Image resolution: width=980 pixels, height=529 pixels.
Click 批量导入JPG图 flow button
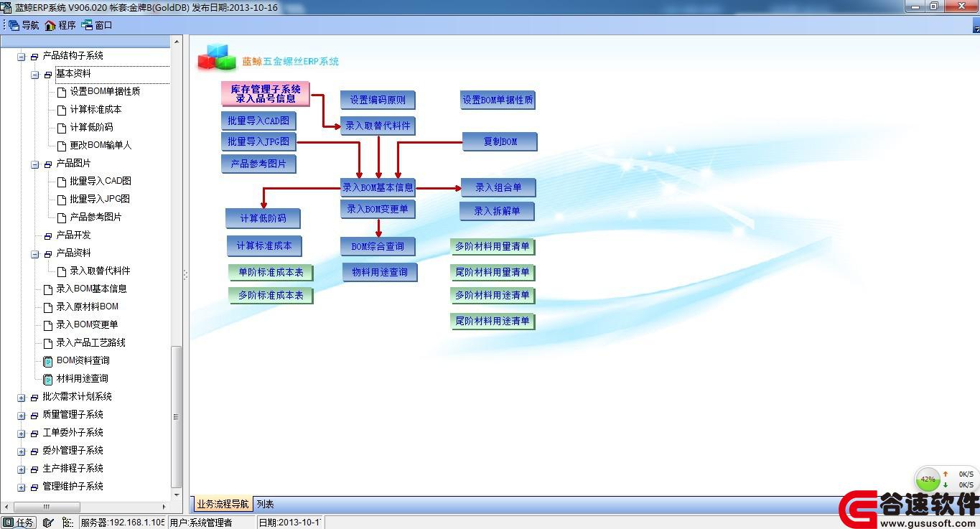coord(258,141)
